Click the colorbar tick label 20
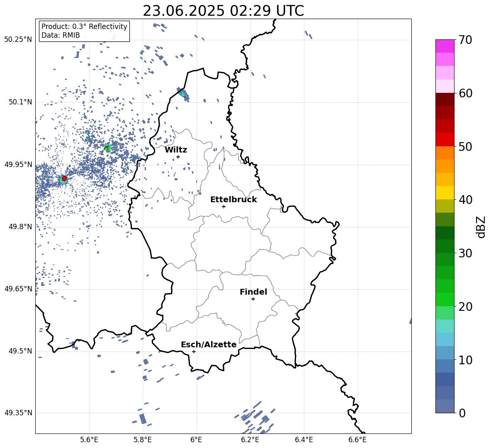This screenshot has height=448, width=491. pyautogui.click(x=465, y=307)
